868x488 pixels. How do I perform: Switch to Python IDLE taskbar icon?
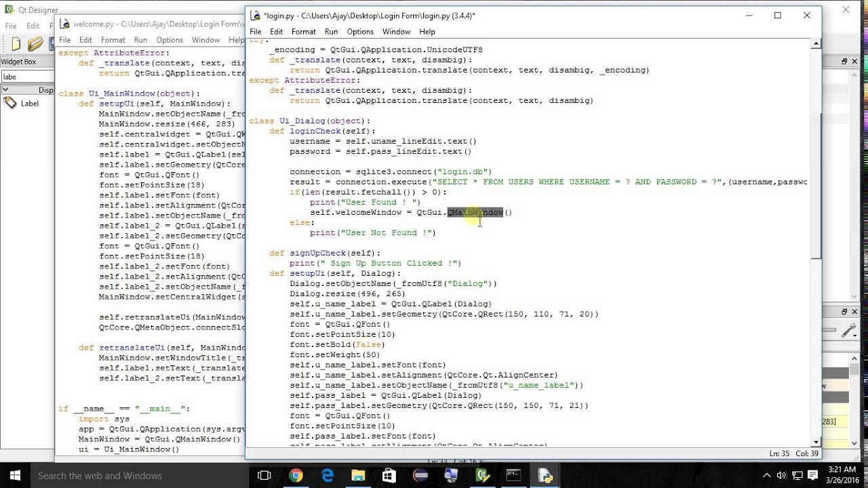pos(545,475)
